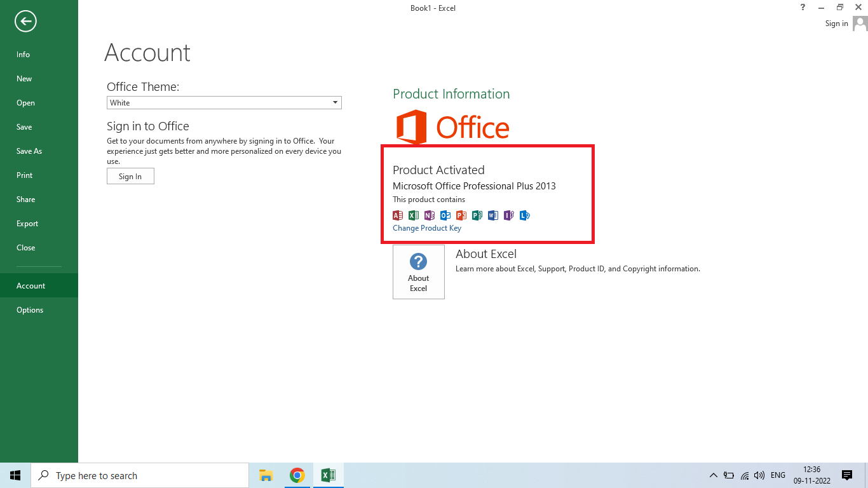The height and width of the screenshot is (488, 868).
Task: Click the InfoPath product icon
Action: (x=509, y=215)
